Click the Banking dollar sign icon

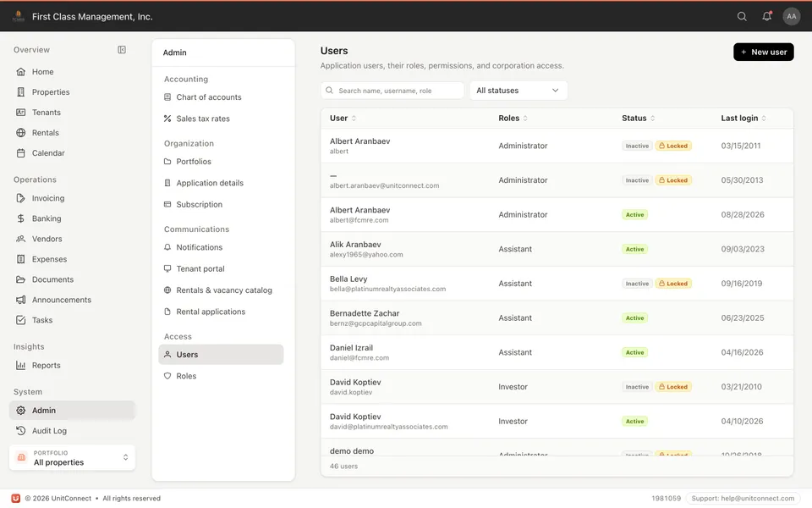point(20,218)
